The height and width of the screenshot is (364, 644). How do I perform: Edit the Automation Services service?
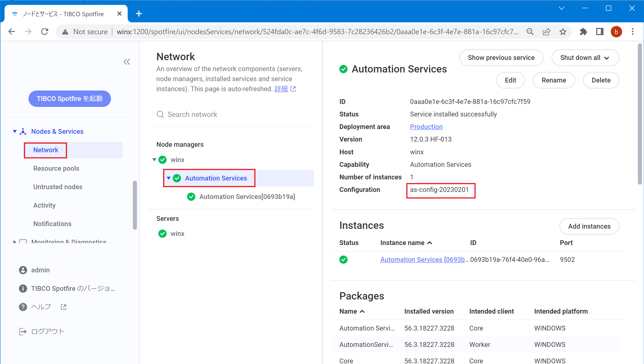click(510, 80)
